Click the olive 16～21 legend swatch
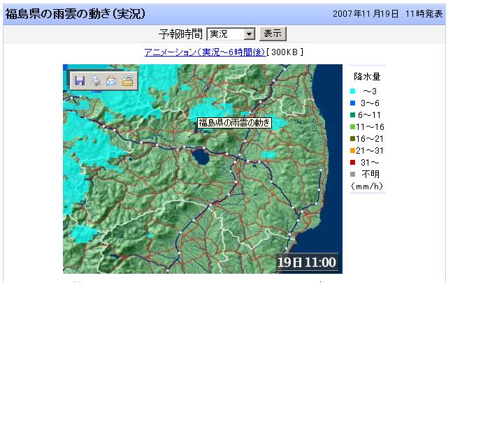 [353, 139]
